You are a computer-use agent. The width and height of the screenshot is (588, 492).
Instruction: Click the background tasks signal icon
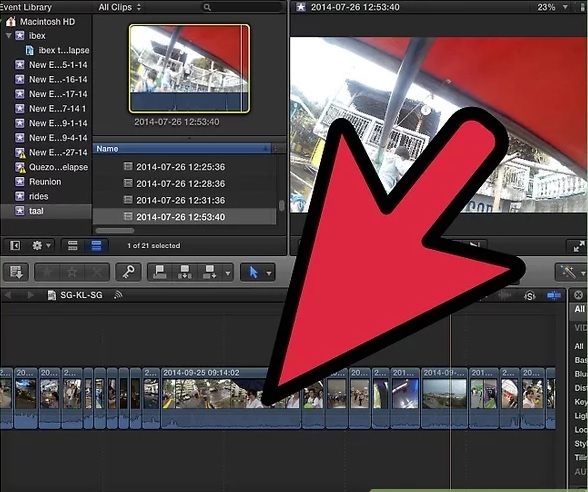118,295
